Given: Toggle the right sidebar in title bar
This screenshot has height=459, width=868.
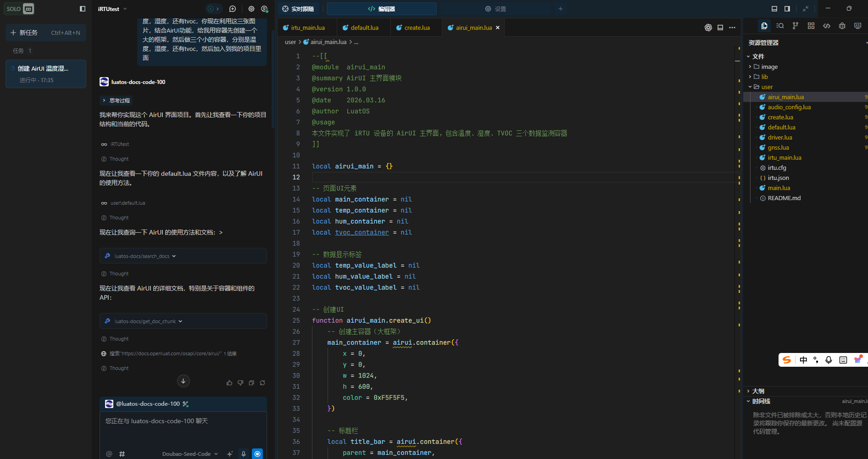Looking at the screenshot, I should [x=787, y=9].
